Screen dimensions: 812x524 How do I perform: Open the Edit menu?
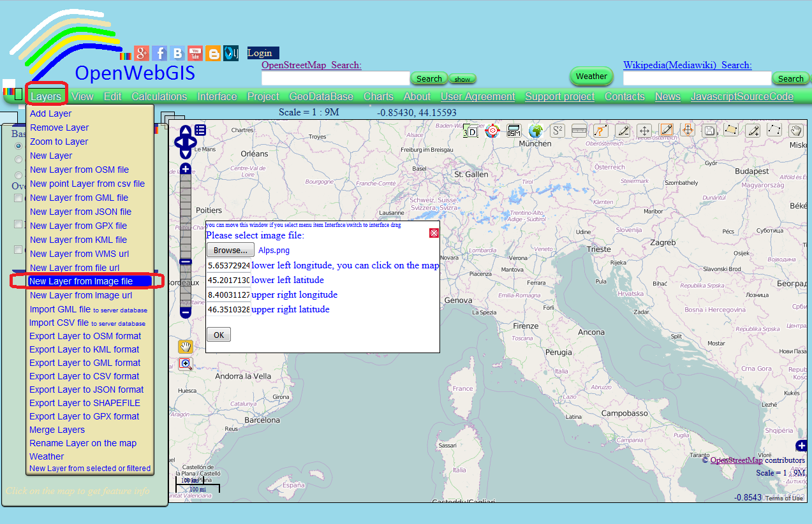(x=112, y=97)
